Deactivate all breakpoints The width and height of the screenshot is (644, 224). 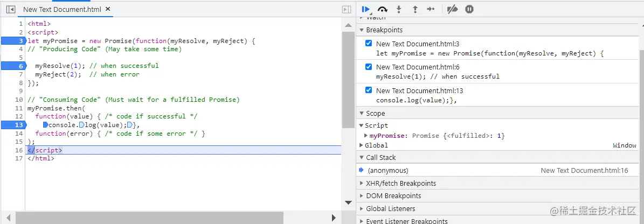(452, 9)
